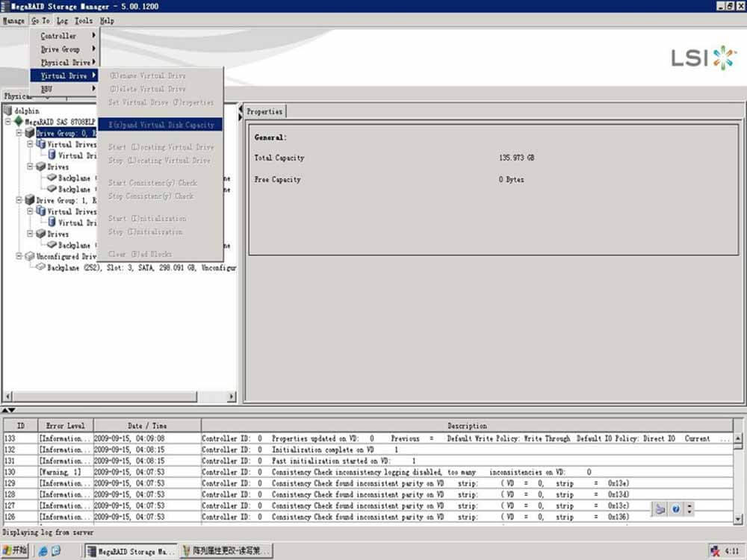Open the Controller submenu under Go To
Screen dimensions: 747x560
63,36
